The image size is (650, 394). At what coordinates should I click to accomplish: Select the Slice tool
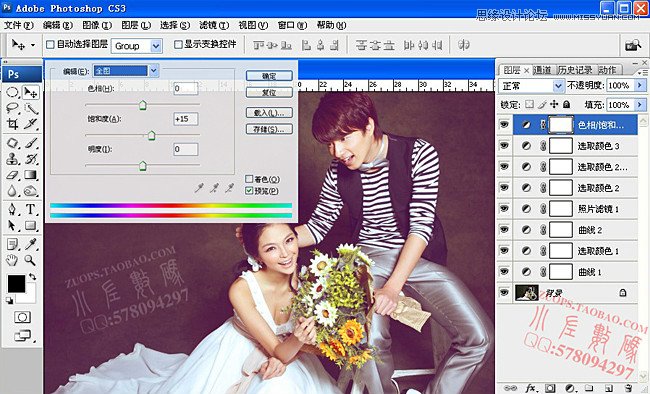30,124
